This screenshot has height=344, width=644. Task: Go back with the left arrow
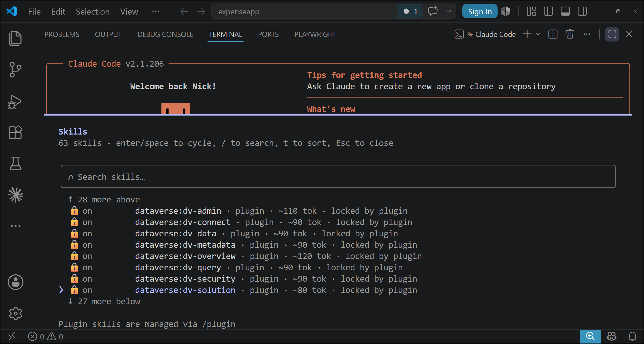pyautogui.click(x=184, y=12)
